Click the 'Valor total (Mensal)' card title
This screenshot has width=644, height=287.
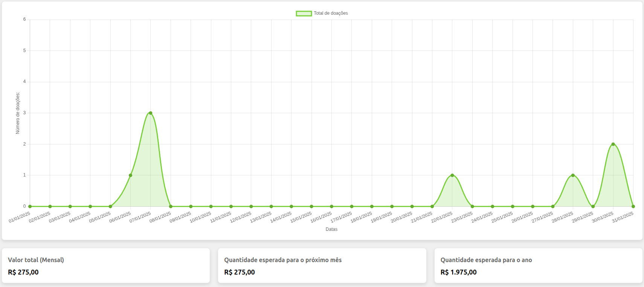[x=36, y=260]
